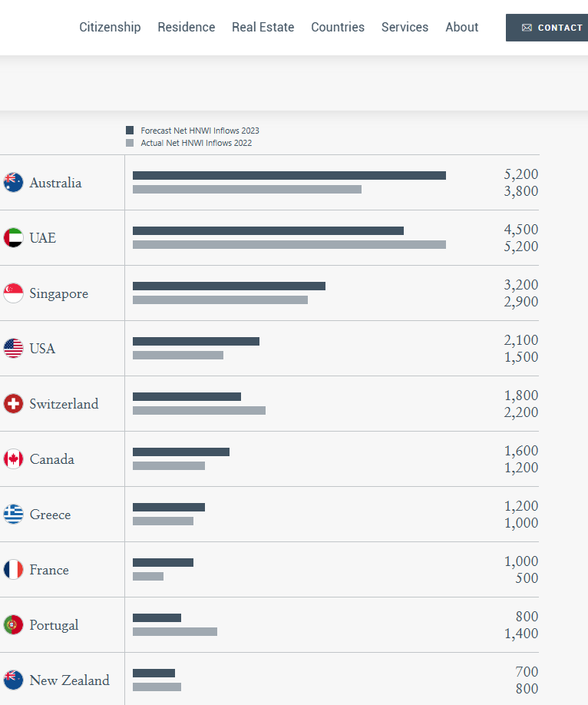Open the Citizenship menu
588x705 pixels.
pos(110,27)
